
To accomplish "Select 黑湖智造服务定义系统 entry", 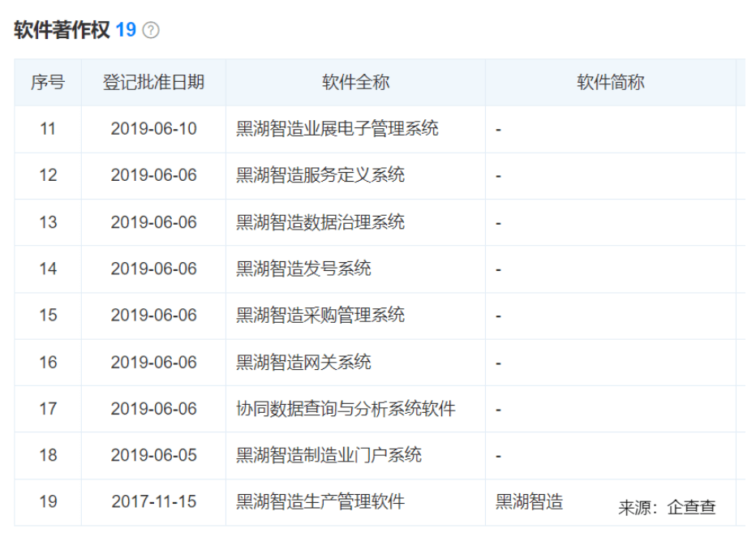I will coord(320,175).
